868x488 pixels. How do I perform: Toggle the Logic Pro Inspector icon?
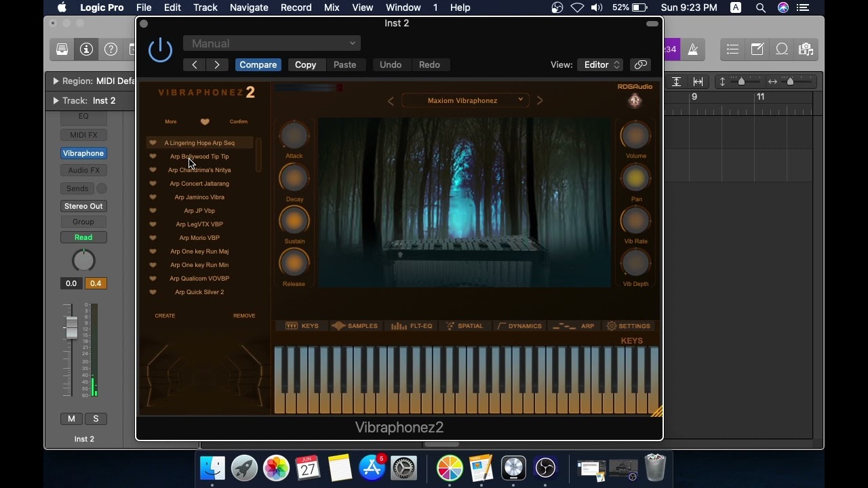[x=86, y=49]
